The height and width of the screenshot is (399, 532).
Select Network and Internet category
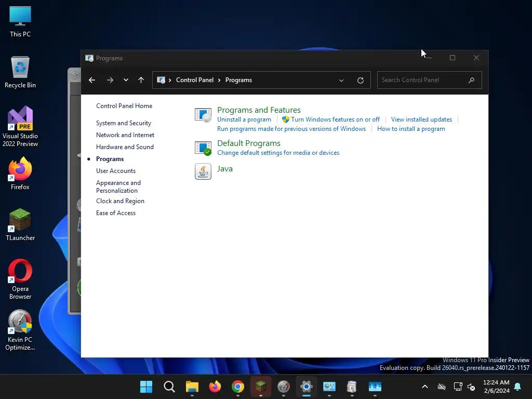coord(125,135)
